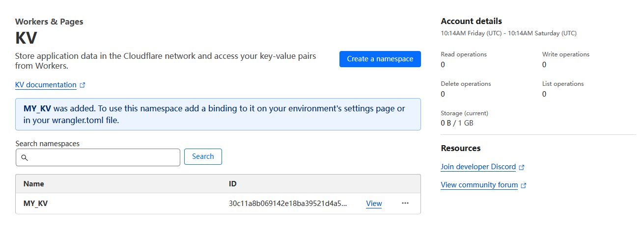Select the MY_KV namespace row name
644x230 pixels.
tap(36, 204)
